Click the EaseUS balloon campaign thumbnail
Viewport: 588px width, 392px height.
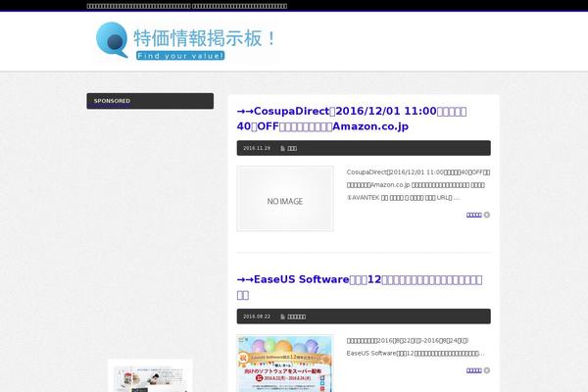coord(285,364)
